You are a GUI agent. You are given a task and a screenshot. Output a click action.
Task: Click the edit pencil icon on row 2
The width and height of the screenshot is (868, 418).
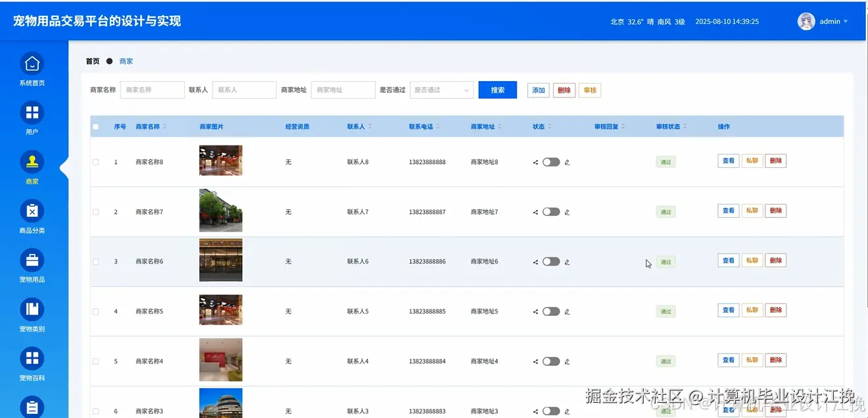(567, 211)
